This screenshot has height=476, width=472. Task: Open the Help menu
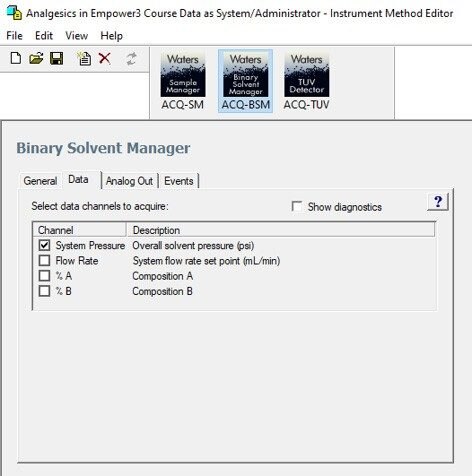click(x=112, y=36)
